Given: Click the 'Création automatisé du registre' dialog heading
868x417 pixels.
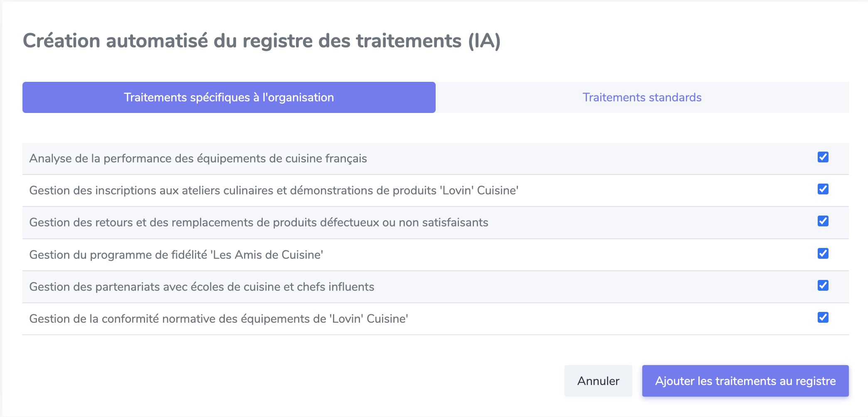Looking at the screenshot, I should (x=261, y=41).
